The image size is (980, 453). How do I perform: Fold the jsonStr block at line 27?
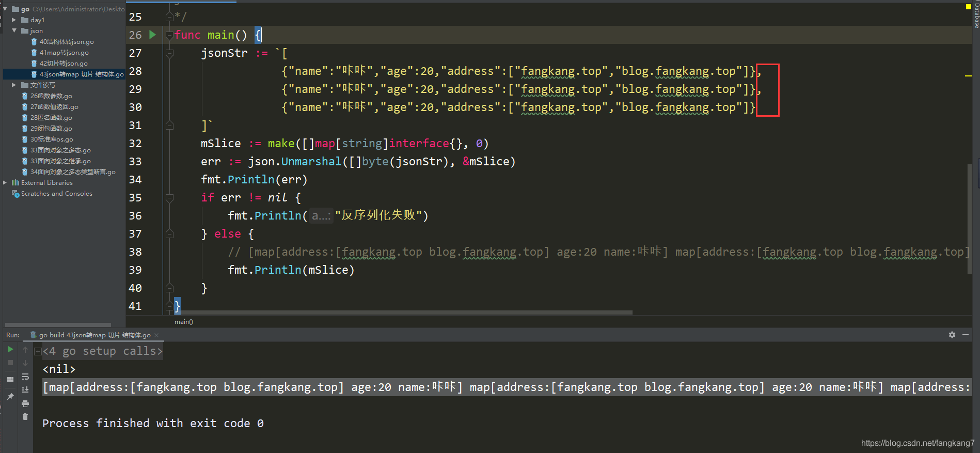169,53
